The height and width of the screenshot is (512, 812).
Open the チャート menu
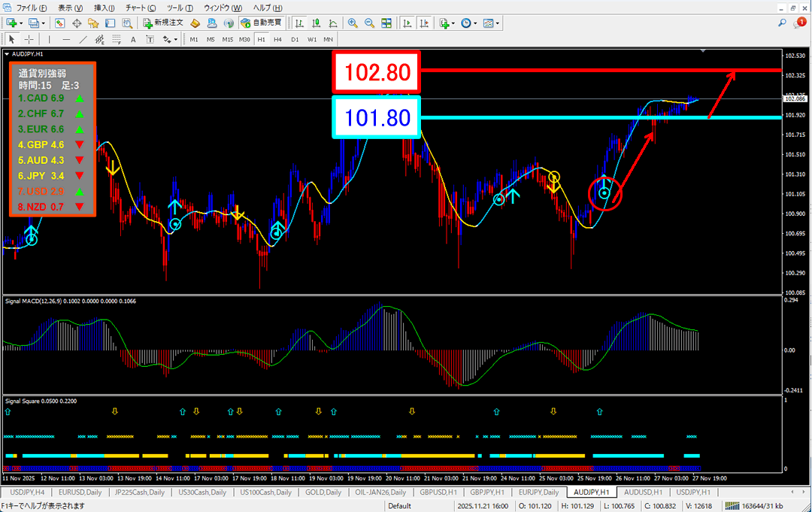pyautogui.click(x=135, y=7)
